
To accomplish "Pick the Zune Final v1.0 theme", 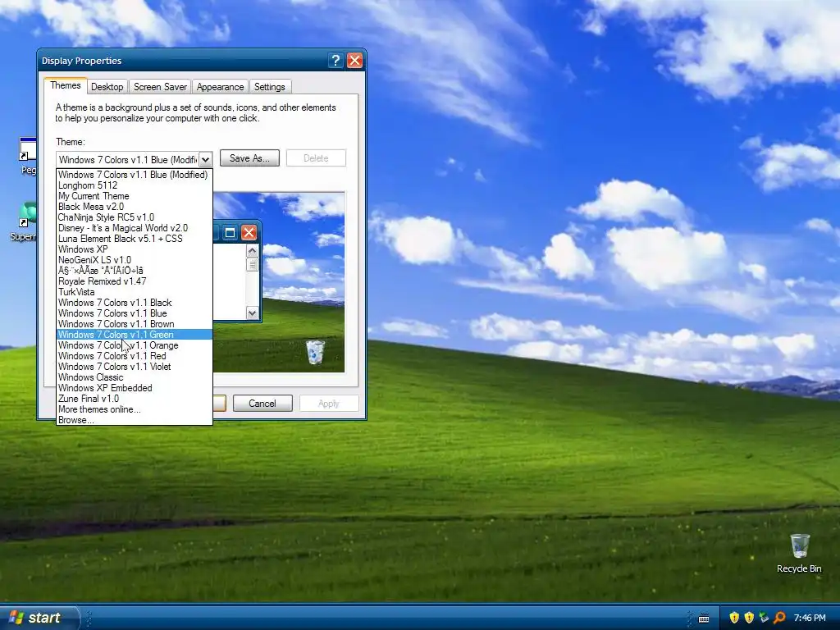I will coord(135,399).
